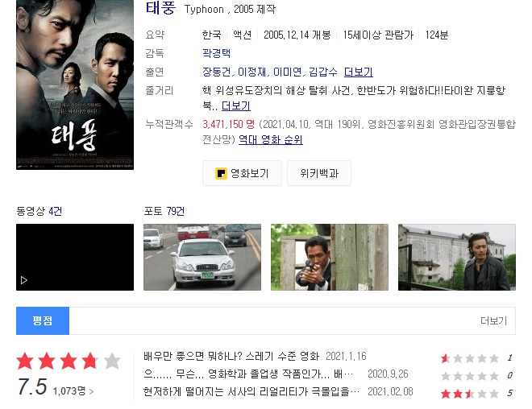Open the photo of man by old building
Screen dimensions: 532x409
pos(457,257)
